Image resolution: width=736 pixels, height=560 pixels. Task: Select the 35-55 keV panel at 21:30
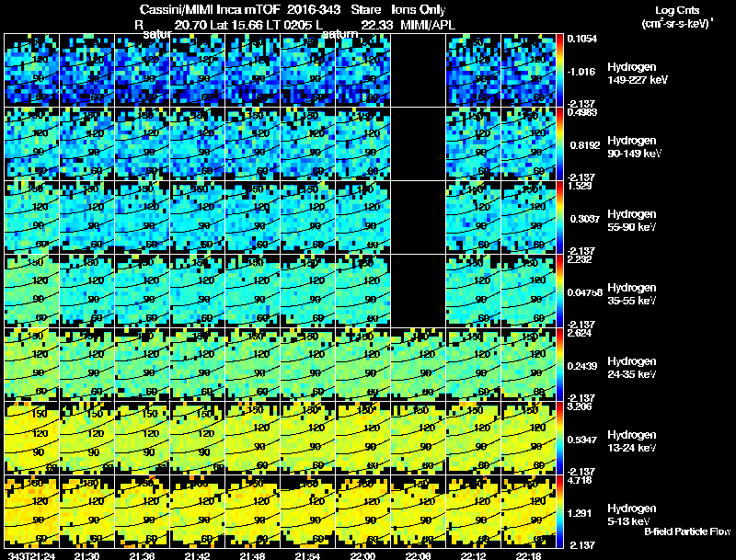tap(86, 291)
